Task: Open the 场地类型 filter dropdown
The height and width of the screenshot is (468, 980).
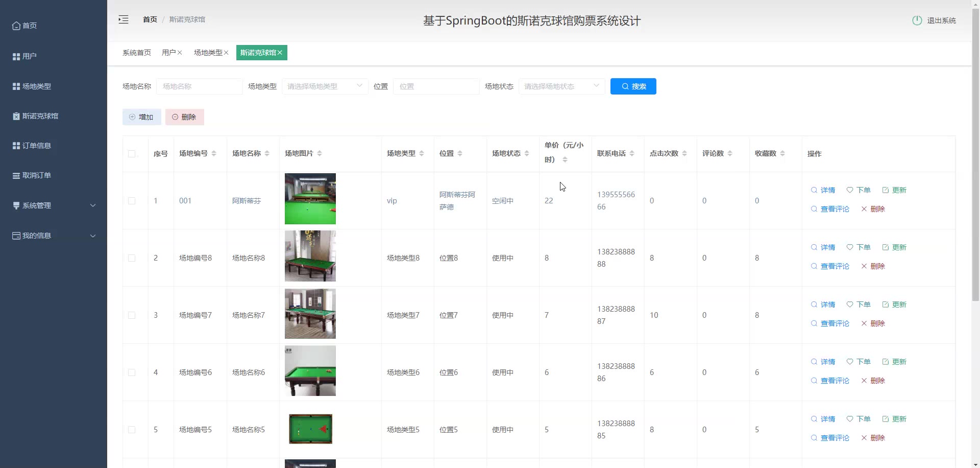Action: point(325,86)
